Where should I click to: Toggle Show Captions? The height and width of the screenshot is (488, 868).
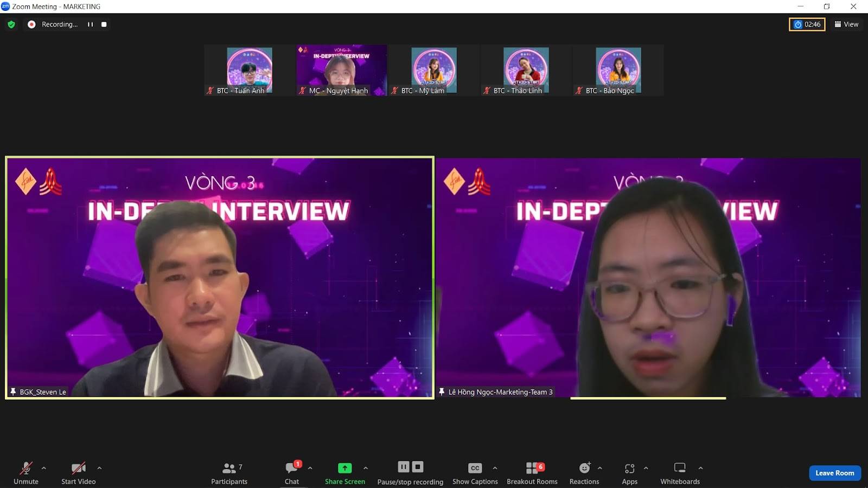coord(475,473)
